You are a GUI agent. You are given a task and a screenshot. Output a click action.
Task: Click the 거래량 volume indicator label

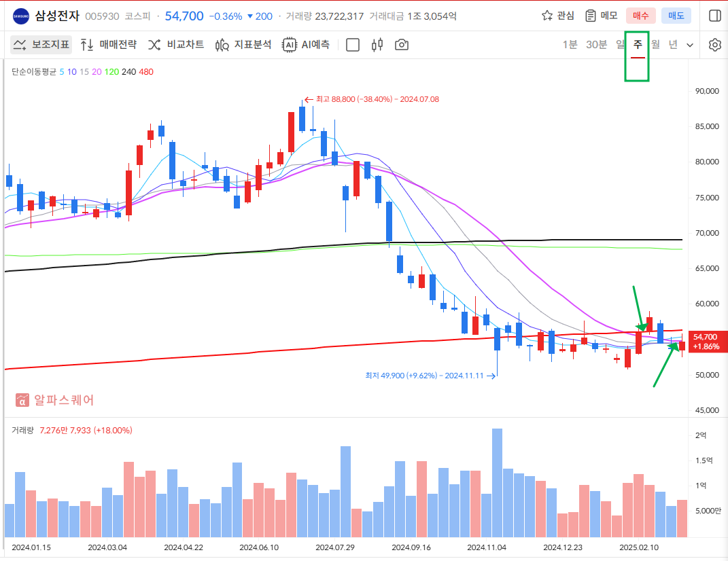22,430
